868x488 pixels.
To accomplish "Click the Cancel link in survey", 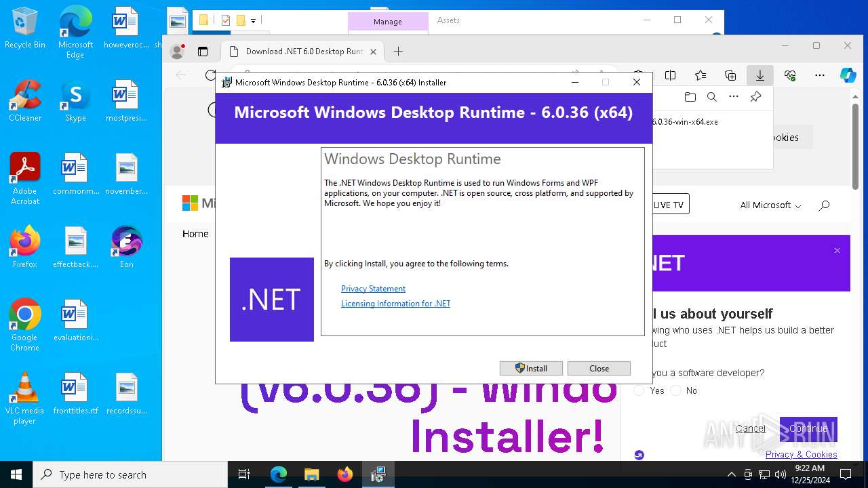I will coord(751,428).
